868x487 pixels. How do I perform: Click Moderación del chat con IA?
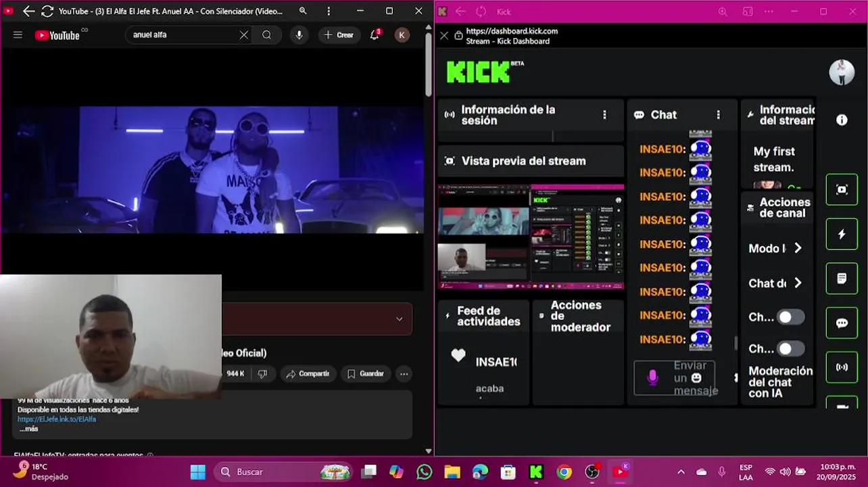pyautogui.click(x=781, y=381)
